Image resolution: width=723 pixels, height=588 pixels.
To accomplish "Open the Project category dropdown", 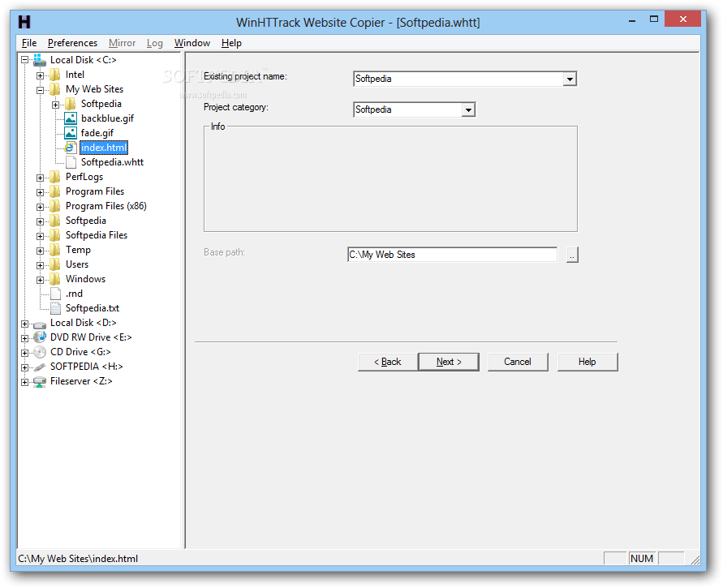I will [468, 109].
